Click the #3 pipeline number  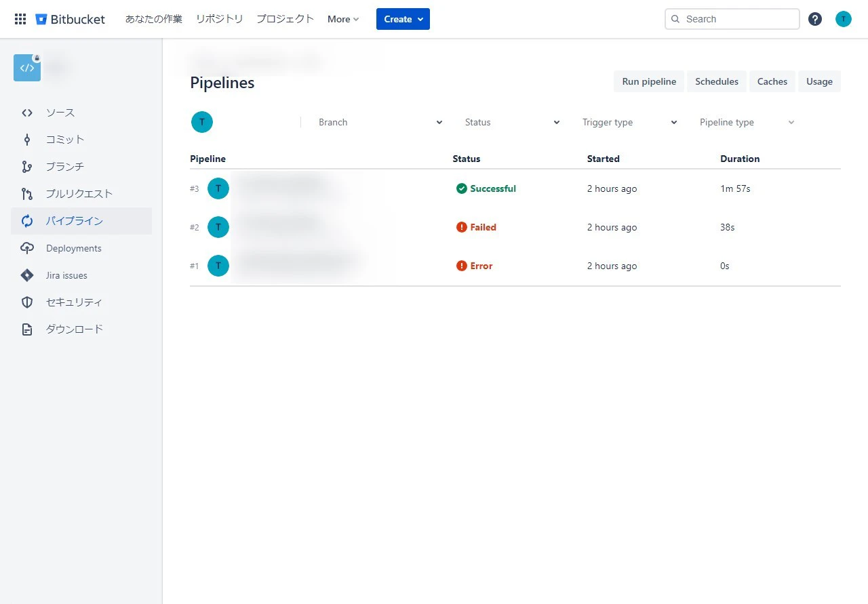pyautogui.click(x=195, y=188)
